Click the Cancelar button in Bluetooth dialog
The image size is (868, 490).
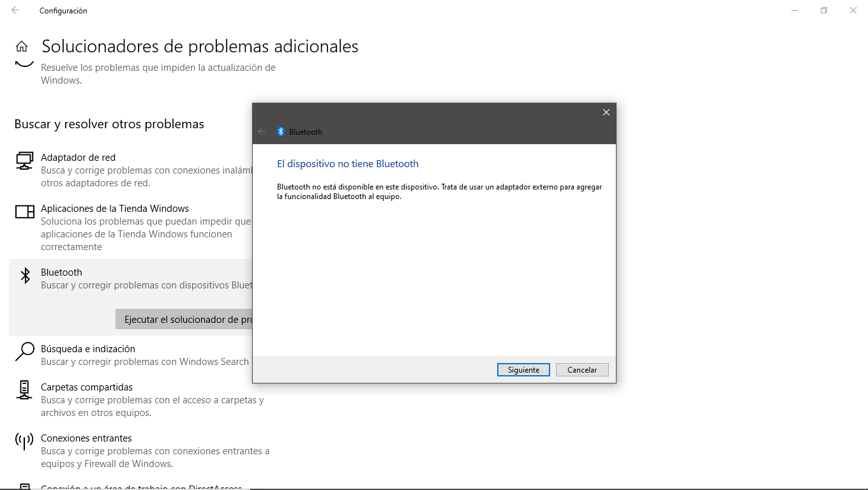tap(582, 370)
